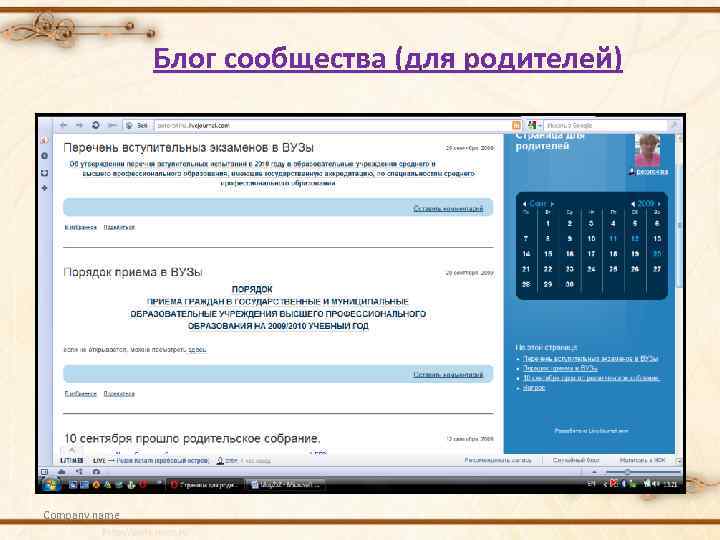Open post title Порядок приема в ВУЗы
720x540 pixels.
click(x=133, y=272)
